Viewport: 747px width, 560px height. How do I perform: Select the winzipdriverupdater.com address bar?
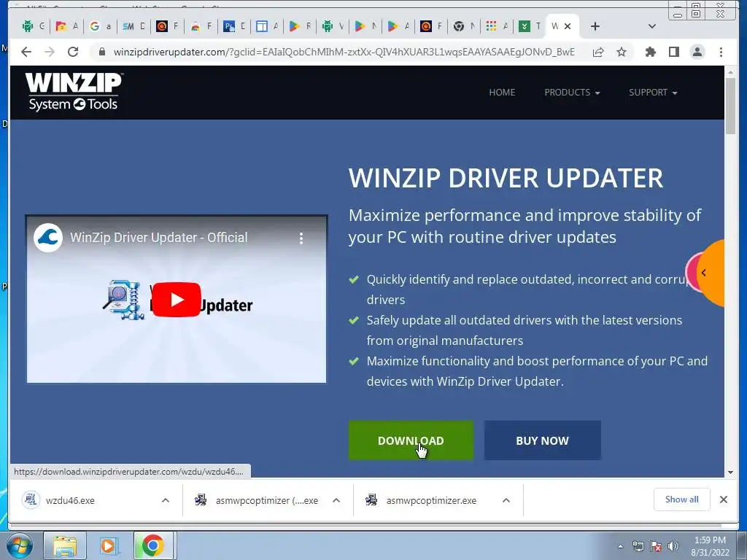344,52
